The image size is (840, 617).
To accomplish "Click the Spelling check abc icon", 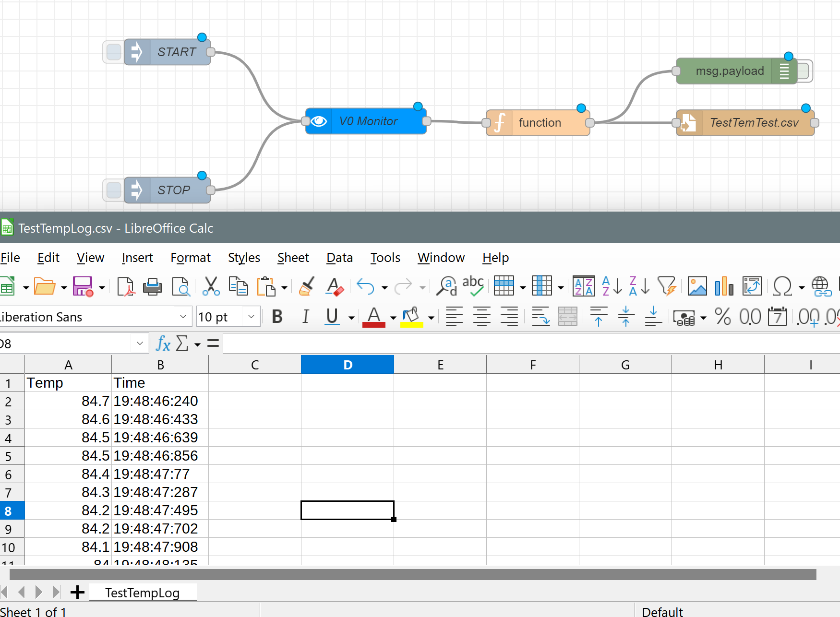I will click(x=473, y=286).
